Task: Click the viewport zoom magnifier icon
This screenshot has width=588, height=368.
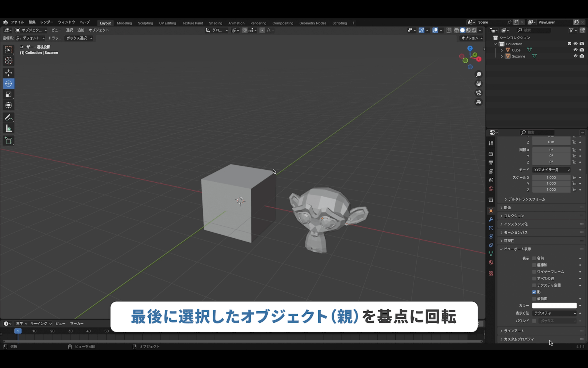Action: pos(479,74)
